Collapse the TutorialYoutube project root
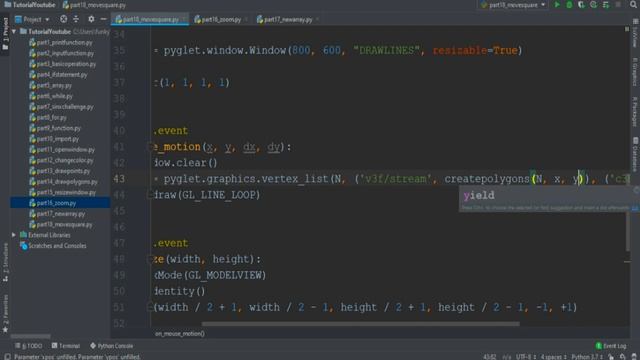Viewport: 640px width, 360px height. (14, 31)
